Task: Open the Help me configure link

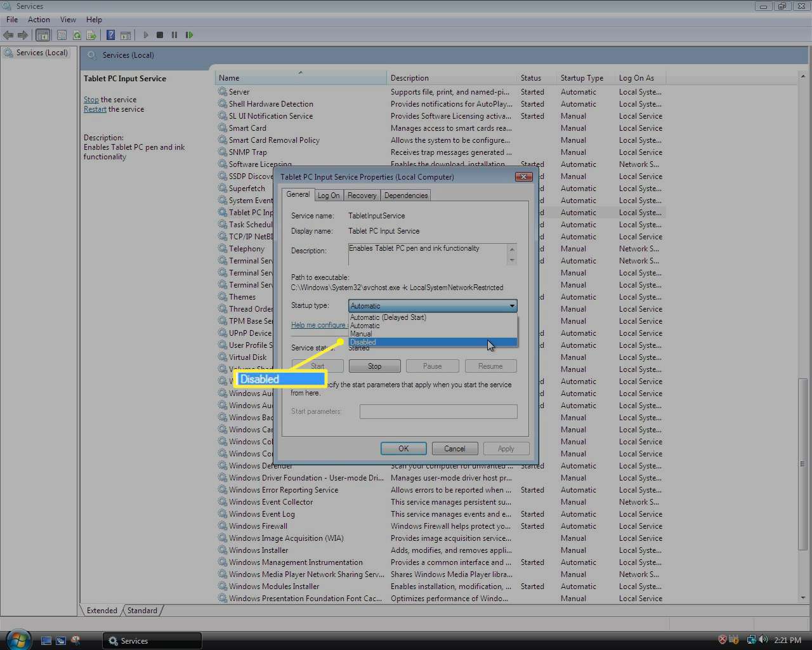Action: [318, 325]
